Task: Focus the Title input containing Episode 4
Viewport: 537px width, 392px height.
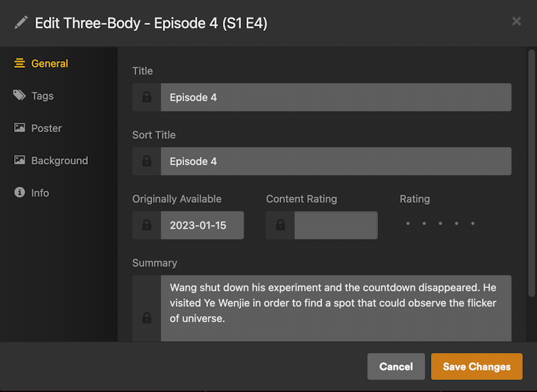Action: coord(336,97)
